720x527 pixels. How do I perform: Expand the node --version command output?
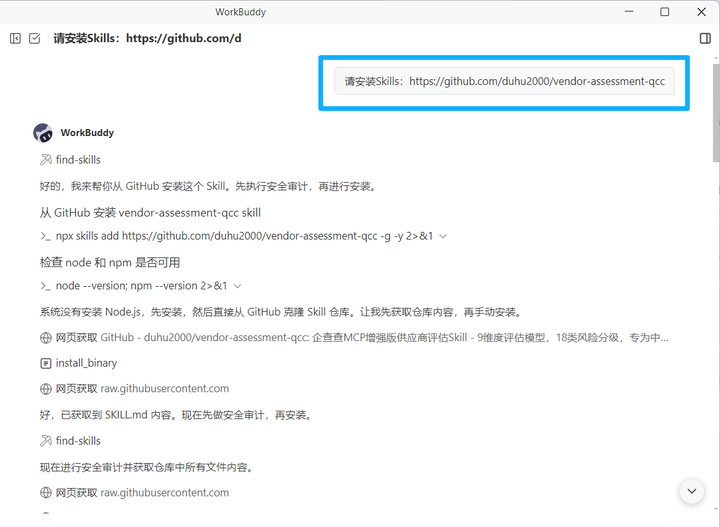(x=237, y=286)
